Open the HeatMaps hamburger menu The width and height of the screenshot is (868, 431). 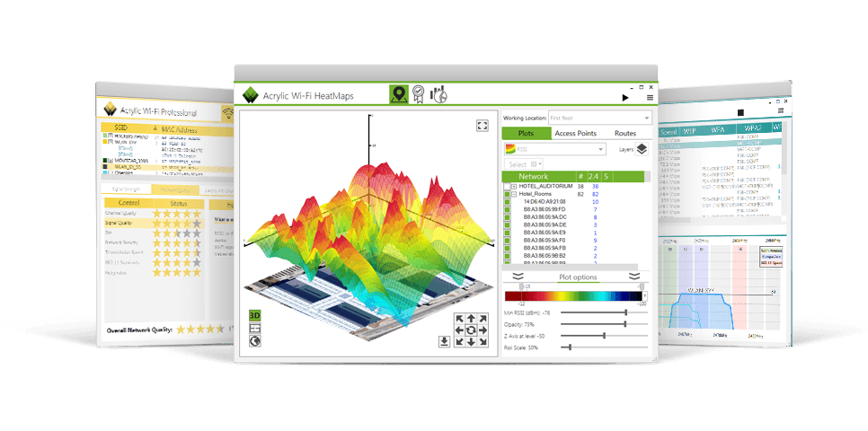click(650, 97)
